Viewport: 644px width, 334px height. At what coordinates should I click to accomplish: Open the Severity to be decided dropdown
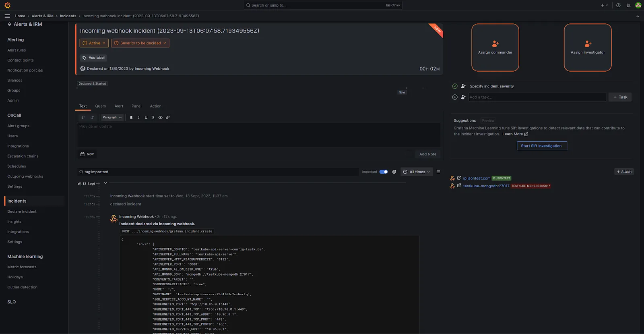(140, 43)
